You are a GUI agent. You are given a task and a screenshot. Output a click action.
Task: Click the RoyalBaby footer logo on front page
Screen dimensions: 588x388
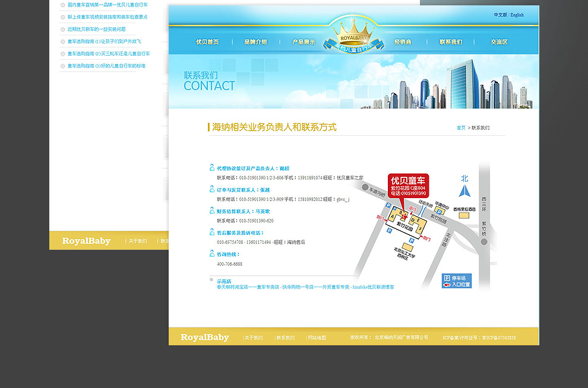point(204,338)
